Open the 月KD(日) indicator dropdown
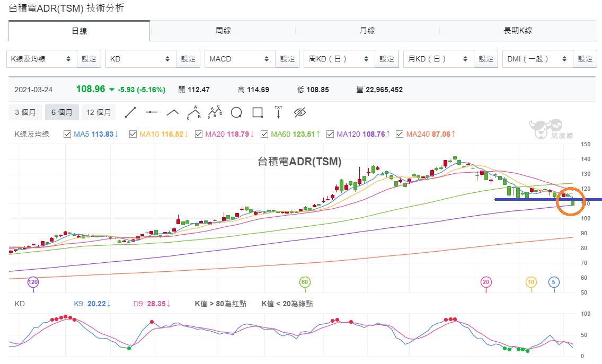This screenshot has height=364, width=602. [439, 59]
